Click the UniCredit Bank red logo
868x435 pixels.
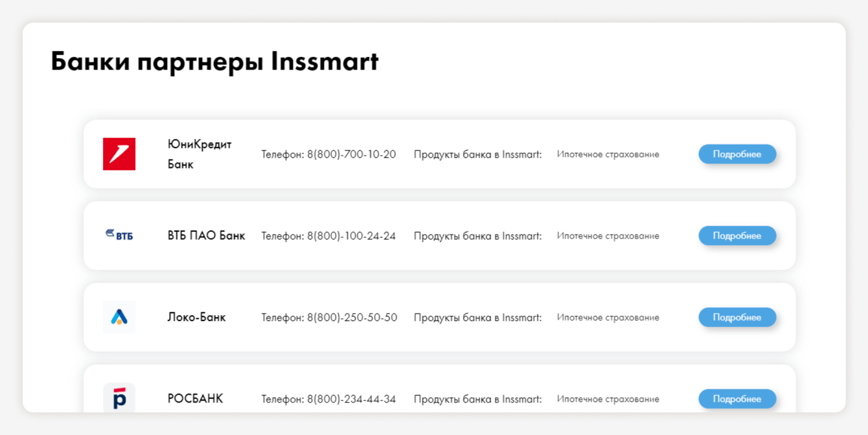119,154
